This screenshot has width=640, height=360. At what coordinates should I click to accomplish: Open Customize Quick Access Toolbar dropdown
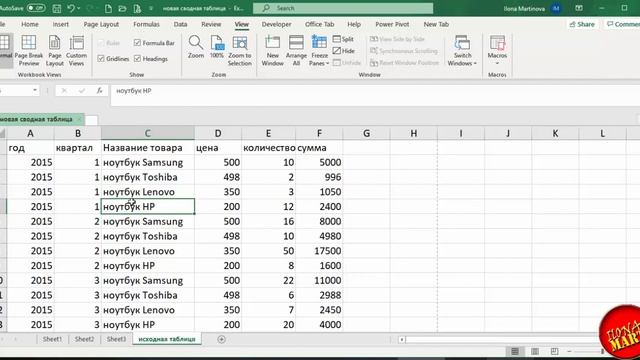click(151, 8)
